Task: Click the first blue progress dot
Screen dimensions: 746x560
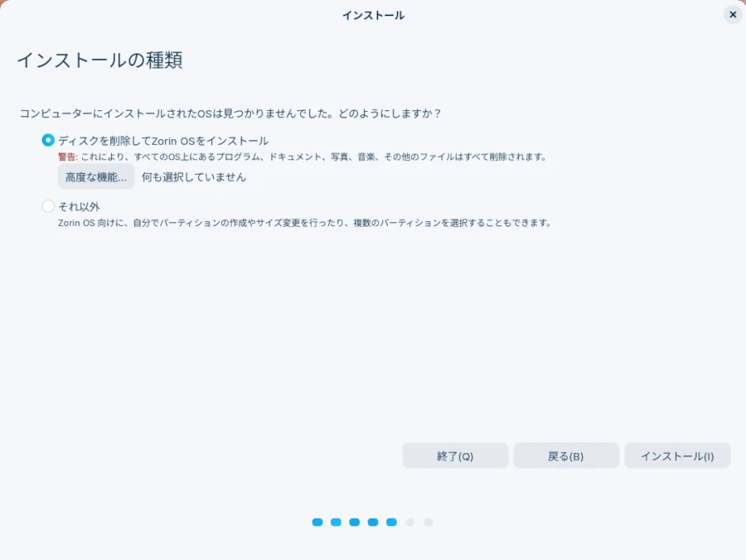Action: [317, 522]
